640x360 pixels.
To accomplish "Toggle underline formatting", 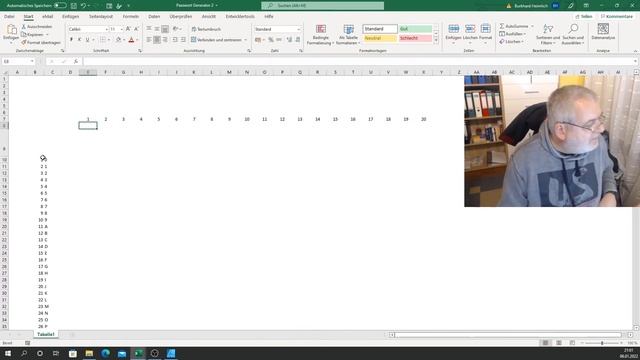I will tap(87, 40).
